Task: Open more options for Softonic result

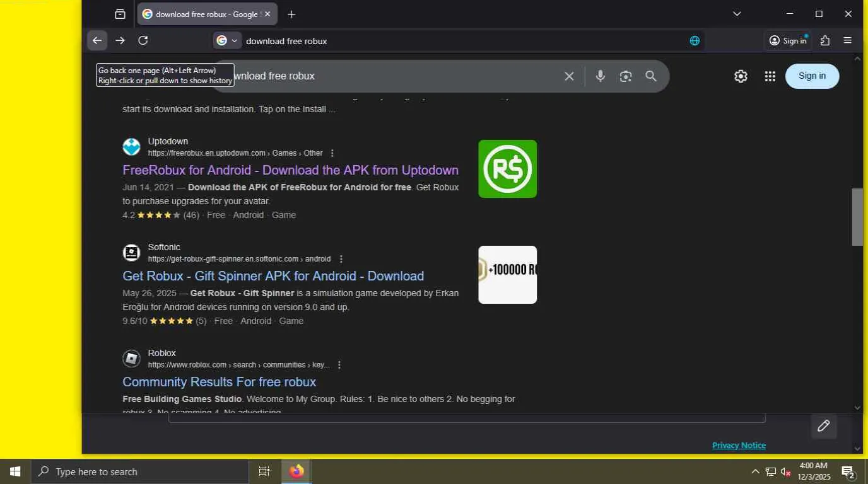Action: pyautogui.click(x=341, y=259)
